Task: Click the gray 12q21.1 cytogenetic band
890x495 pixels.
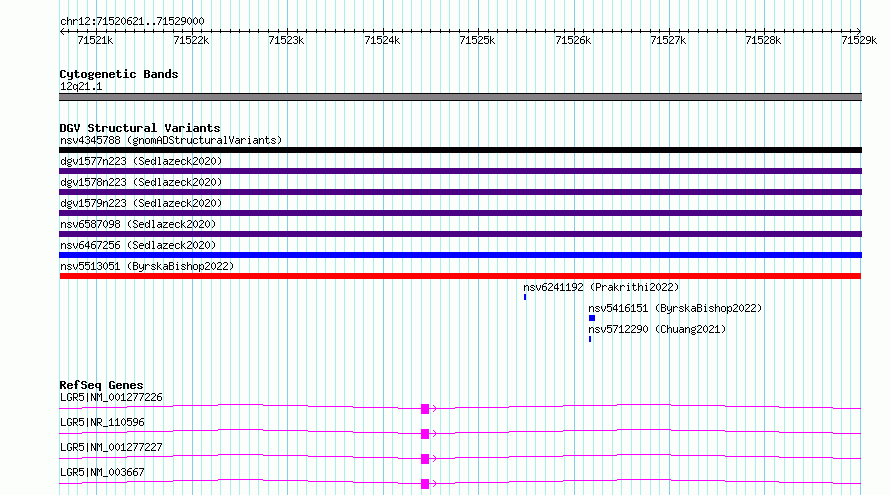Action: [460, 97]
